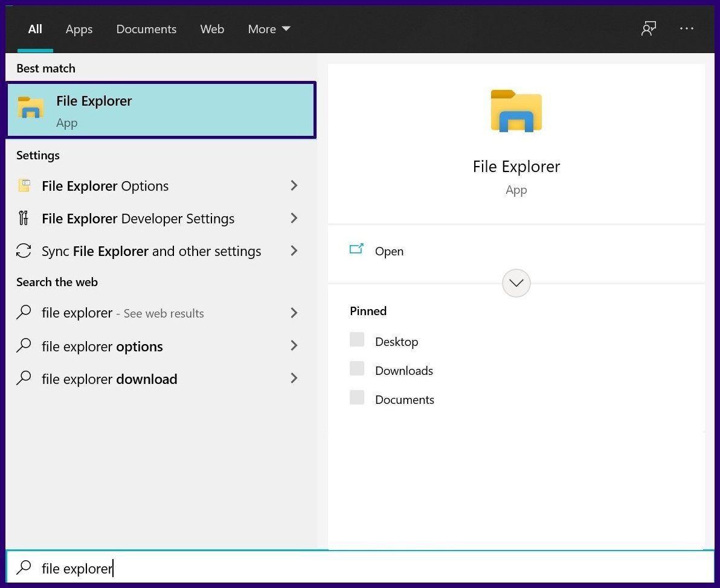The width and height of the screenshot is (720, 588).
Task: Open your account options via the person icon
Action: (x=648, y=28)
